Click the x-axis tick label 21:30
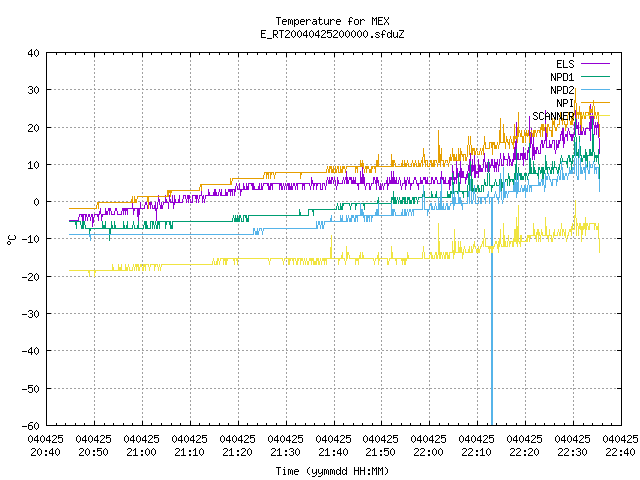Screen dimensions: 640x480 (x=285, y=452)
